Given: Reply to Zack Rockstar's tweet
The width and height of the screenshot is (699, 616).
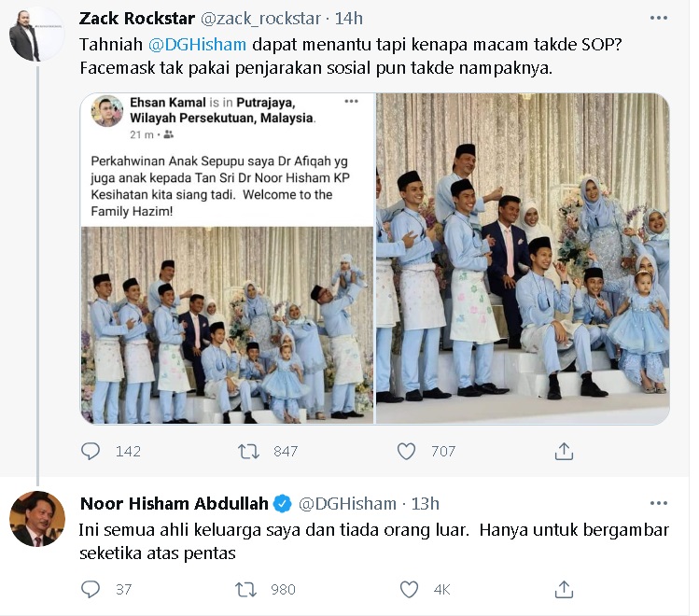Looking at the screenshot, I should tap(91, 451).
